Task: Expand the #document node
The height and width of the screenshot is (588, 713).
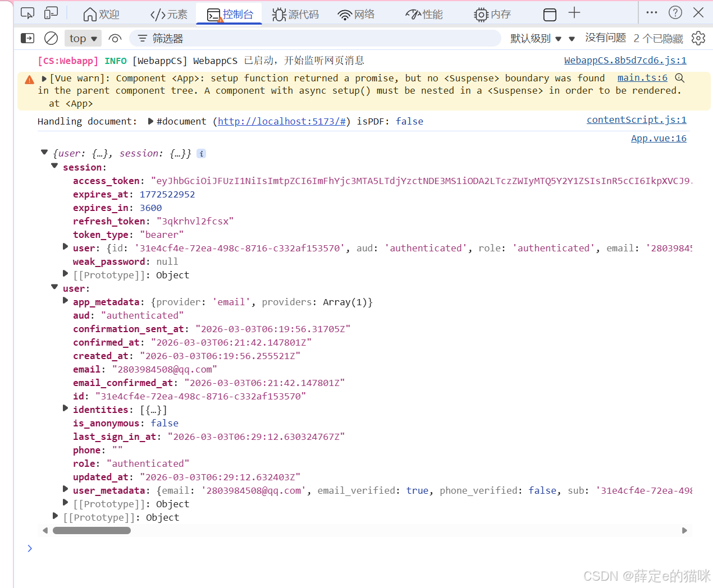Action: pos(150,121)
